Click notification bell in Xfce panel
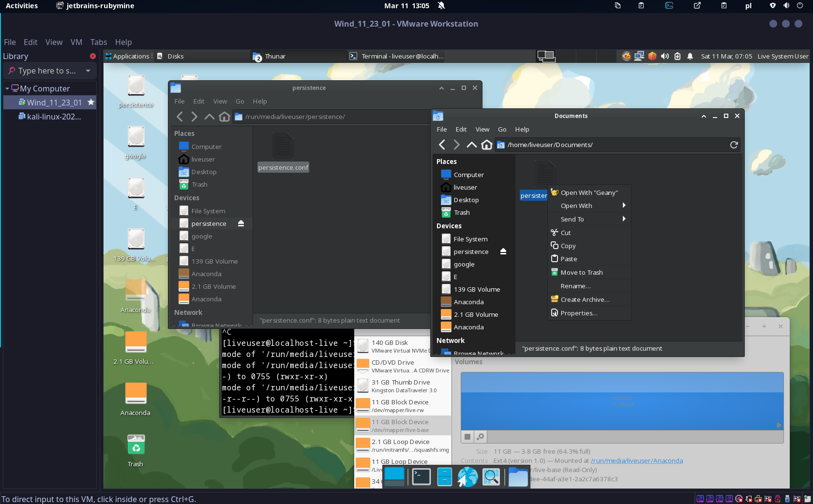 click(x=690, y=56)
